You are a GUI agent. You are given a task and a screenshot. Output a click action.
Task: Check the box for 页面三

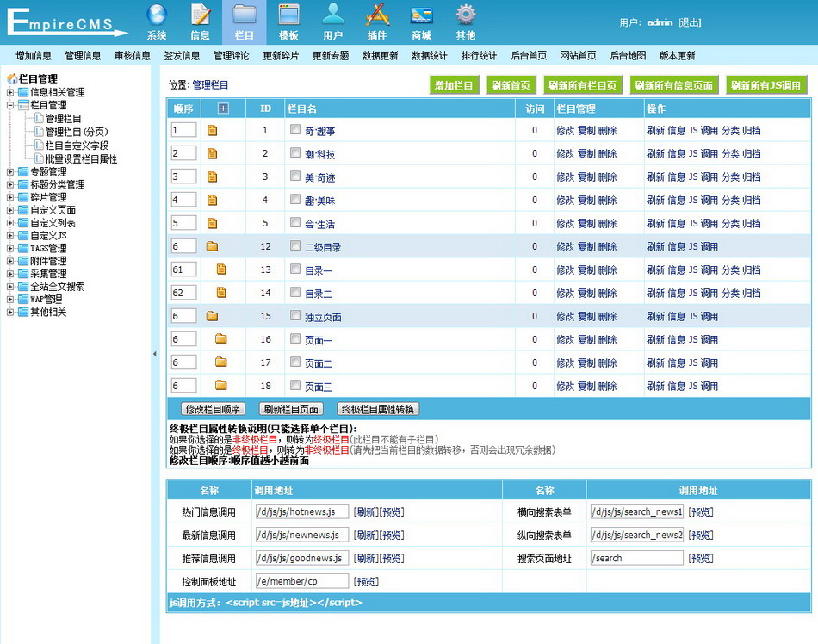295,385
